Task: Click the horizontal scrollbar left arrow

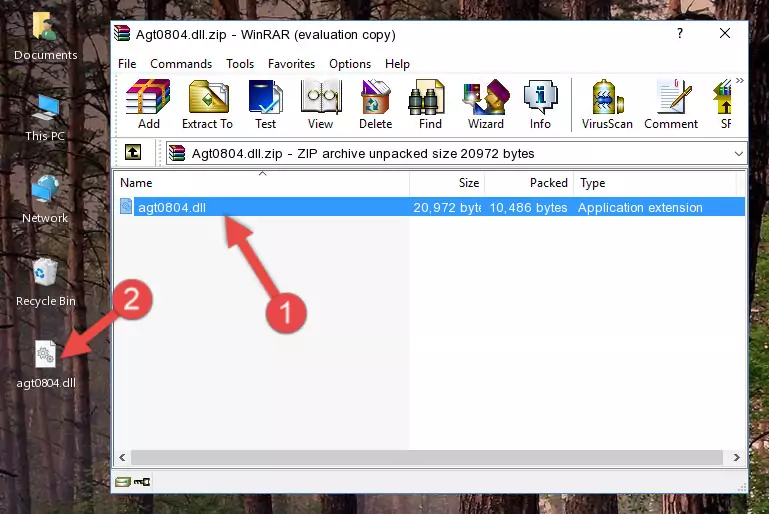Action: click(123, 457)
